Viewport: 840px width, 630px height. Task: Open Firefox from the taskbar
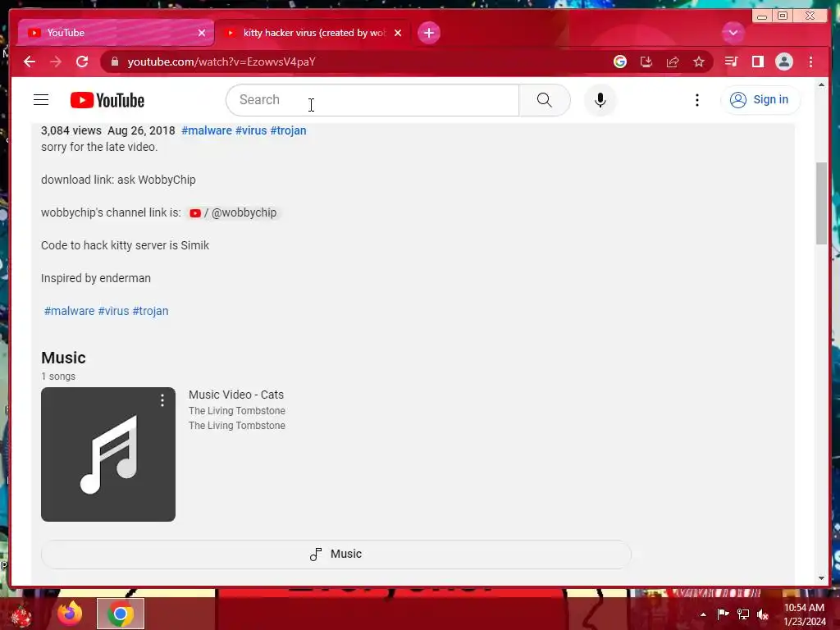click(x=71, y=614)
